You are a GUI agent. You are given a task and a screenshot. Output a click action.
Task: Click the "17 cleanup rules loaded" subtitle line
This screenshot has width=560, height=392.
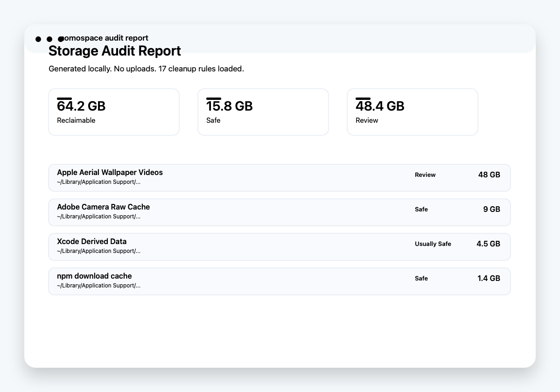(x=146, y=69)
